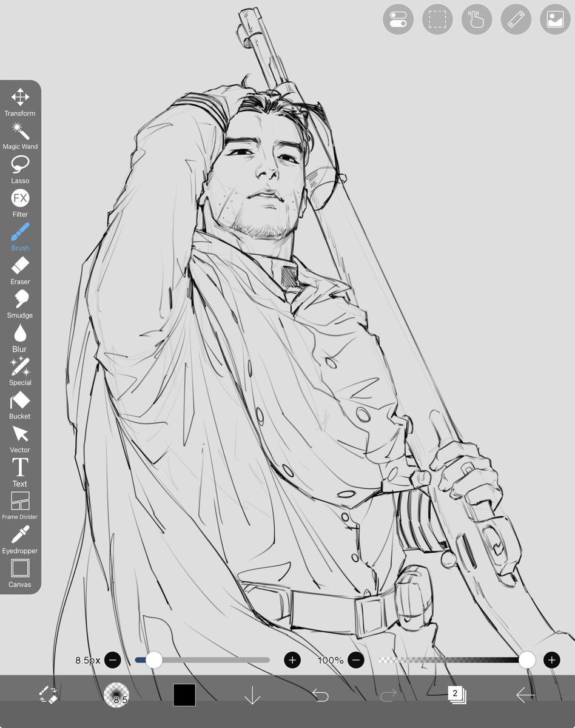Viewport: 575px width, 728px height.
Task: Decrease brush size with minus button
Action: coord(113,660)
